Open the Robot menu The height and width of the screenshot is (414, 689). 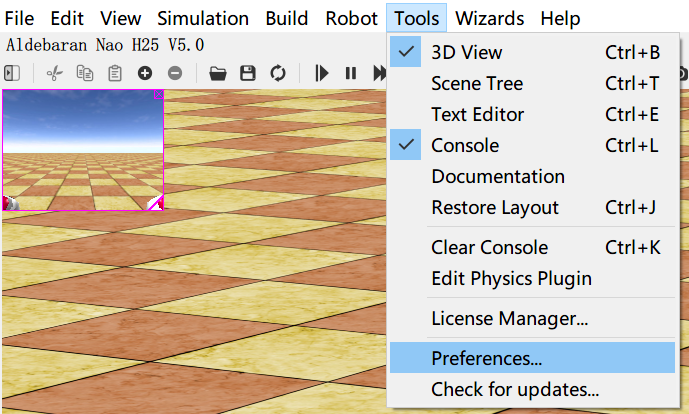click(x=352, y=18)
